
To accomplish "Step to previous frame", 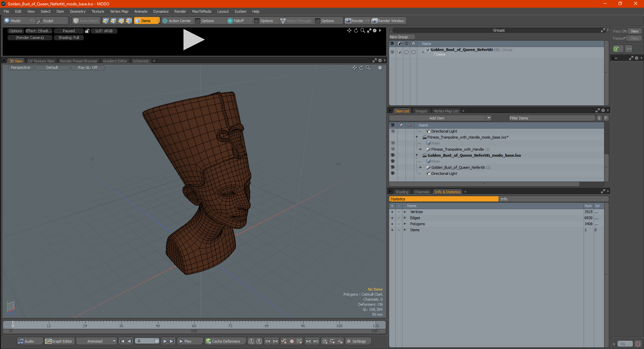I will 130,341.
